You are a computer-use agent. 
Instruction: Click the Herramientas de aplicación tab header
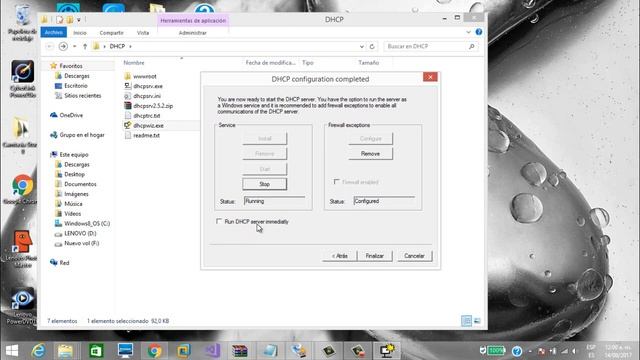(193, 20)
